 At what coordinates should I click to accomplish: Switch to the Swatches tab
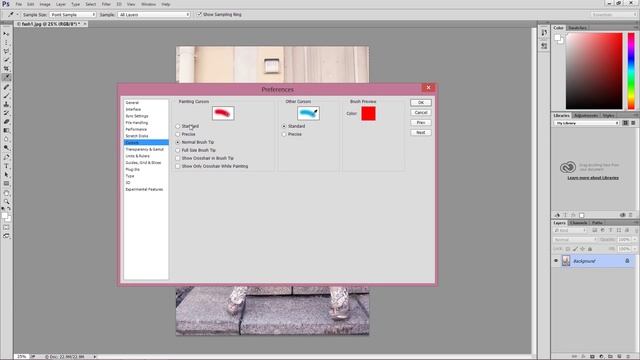577,28
